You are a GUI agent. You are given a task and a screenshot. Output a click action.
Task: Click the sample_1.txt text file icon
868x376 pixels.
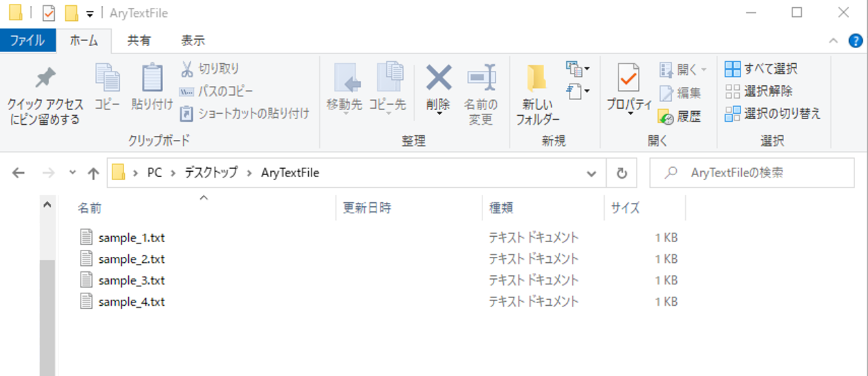(x=86, y=237)
